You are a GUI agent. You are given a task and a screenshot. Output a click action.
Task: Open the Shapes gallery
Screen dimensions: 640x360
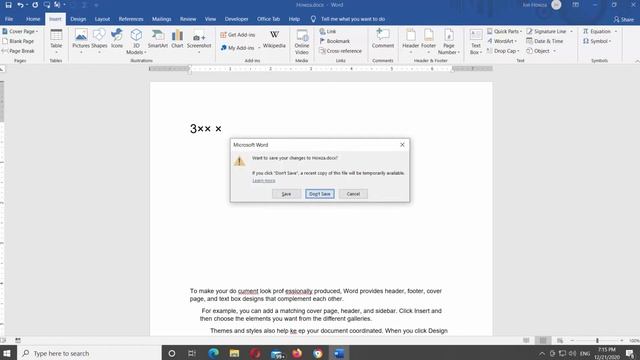click(99, 41)
